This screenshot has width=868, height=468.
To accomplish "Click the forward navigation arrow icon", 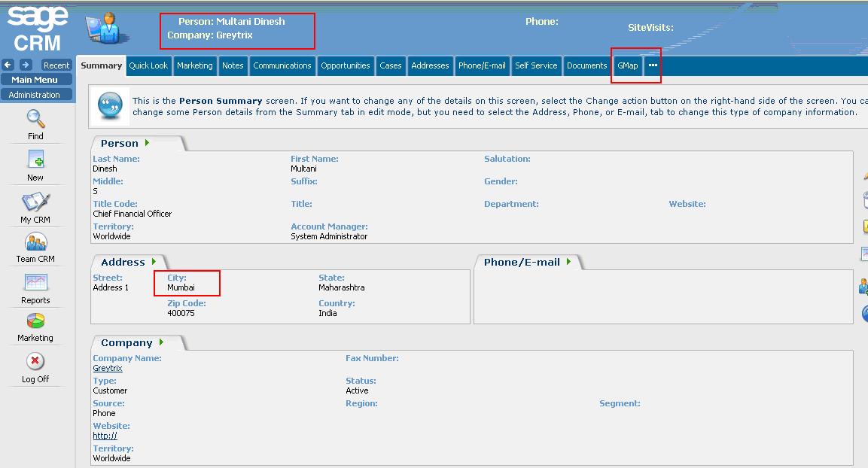I will (x=26, y=65).
